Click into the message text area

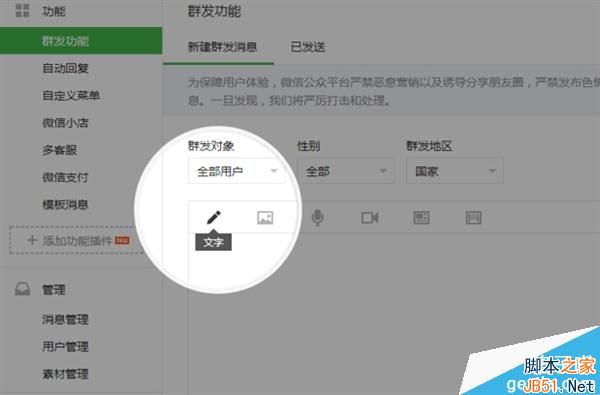click(x=394, y=314)
